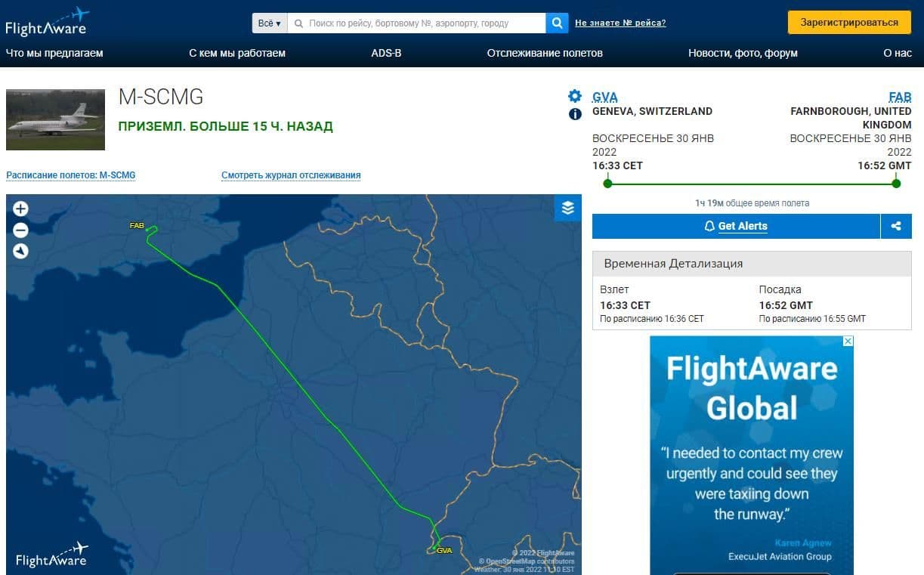Zoom in on the flight map
This screenshot has height=575, width=924.
tap(20, 209)
